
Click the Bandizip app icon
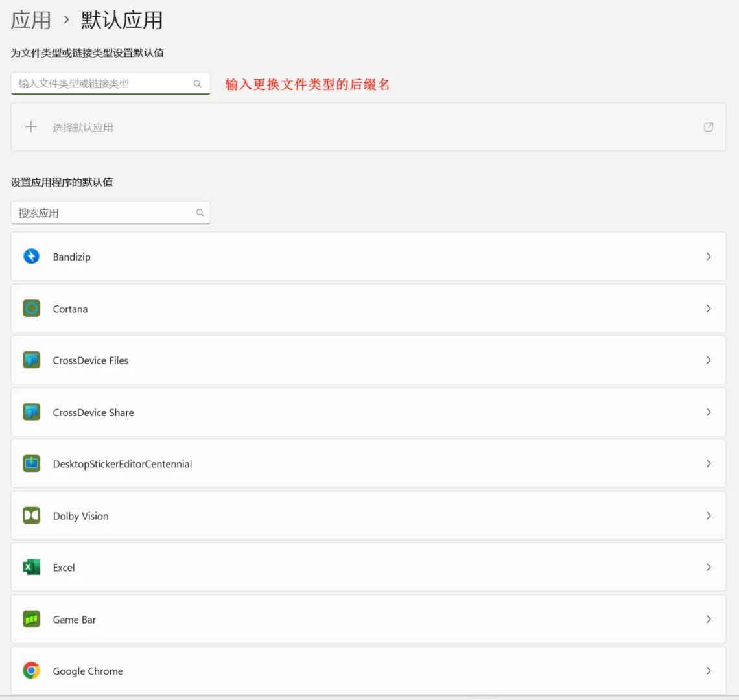[x=31, y=256]
